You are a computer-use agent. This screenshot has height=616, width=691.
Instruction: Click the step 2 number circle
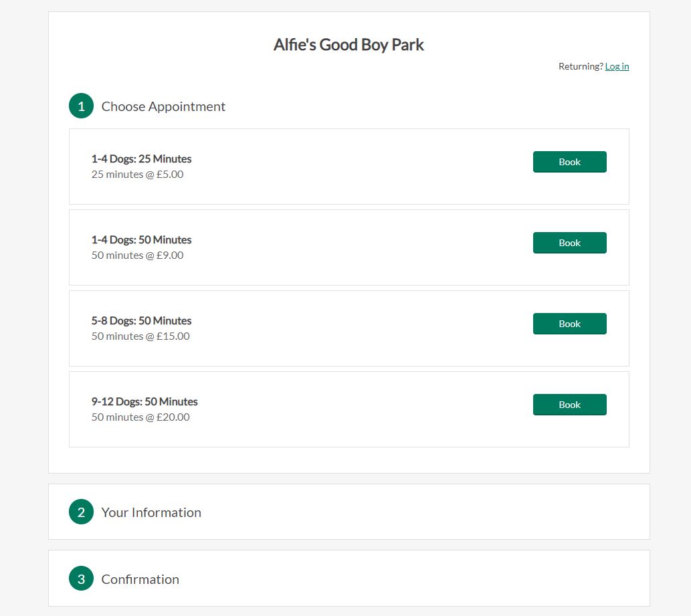point(81,512)
